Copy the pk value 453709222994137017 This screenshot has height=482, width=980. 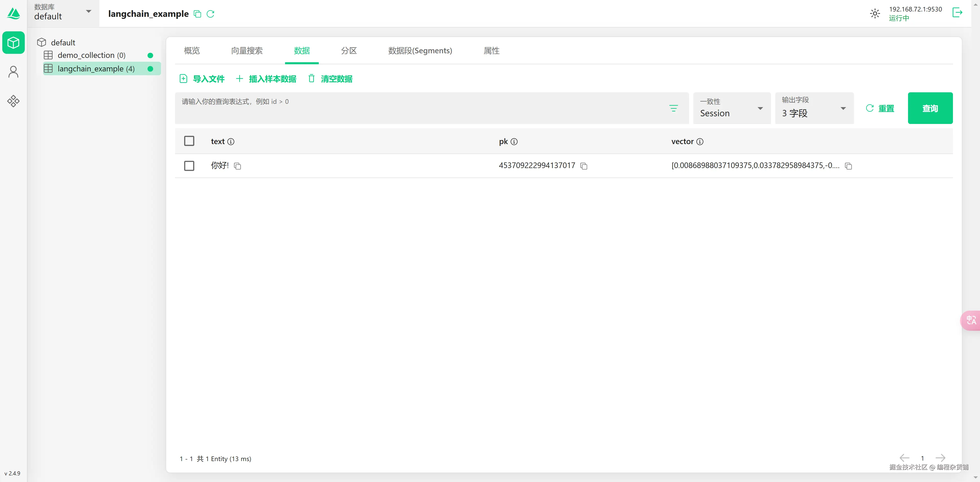point(584,166)
